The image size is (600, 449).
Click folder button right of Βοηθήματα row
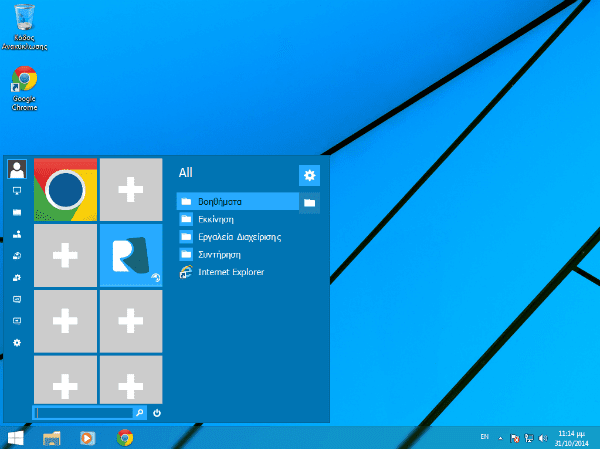click(310, 202)
